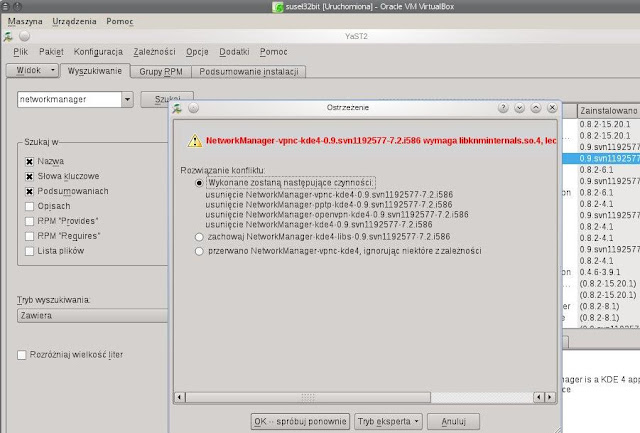Enable RPM "Requires" search option
Image resolution: width=640 pixels, height=433 pixels.
coord(29,236)
